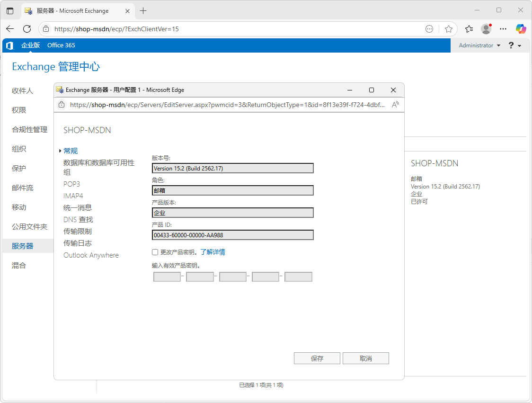Open Edge settings and more menu

(503, 29)
